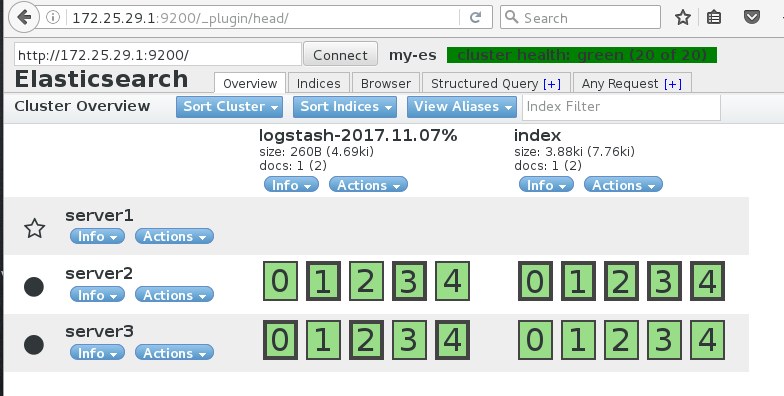
Task: Open Actions dropdown for server1
Action: coord(174,236)
